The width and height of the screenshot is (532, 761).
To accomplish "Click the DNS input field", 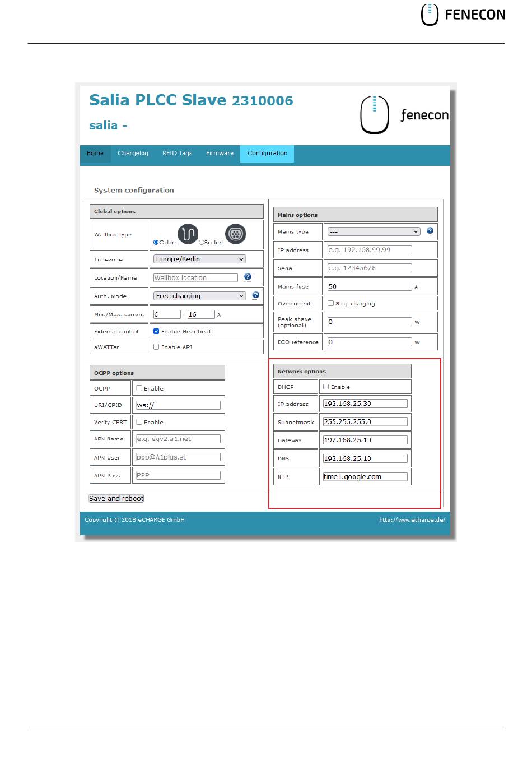I will coord(365,458).
